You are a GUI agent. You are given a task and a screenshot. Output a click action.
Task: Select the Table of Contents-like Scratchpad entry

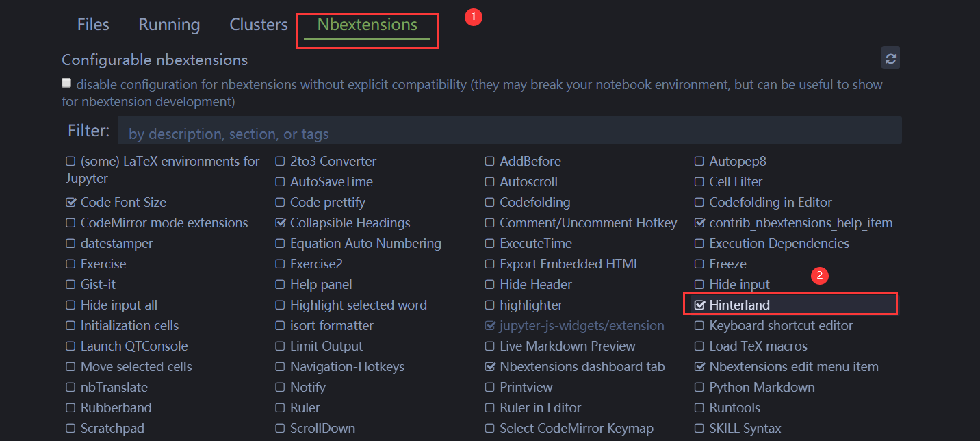click(x=112, y=429)
